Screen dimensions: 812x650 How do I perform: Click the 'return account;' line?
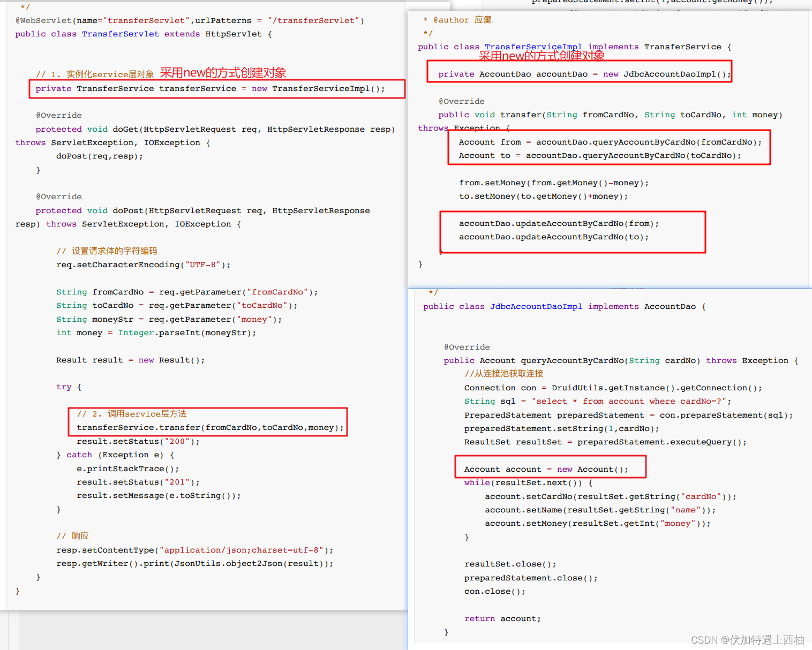pos(502,618)
